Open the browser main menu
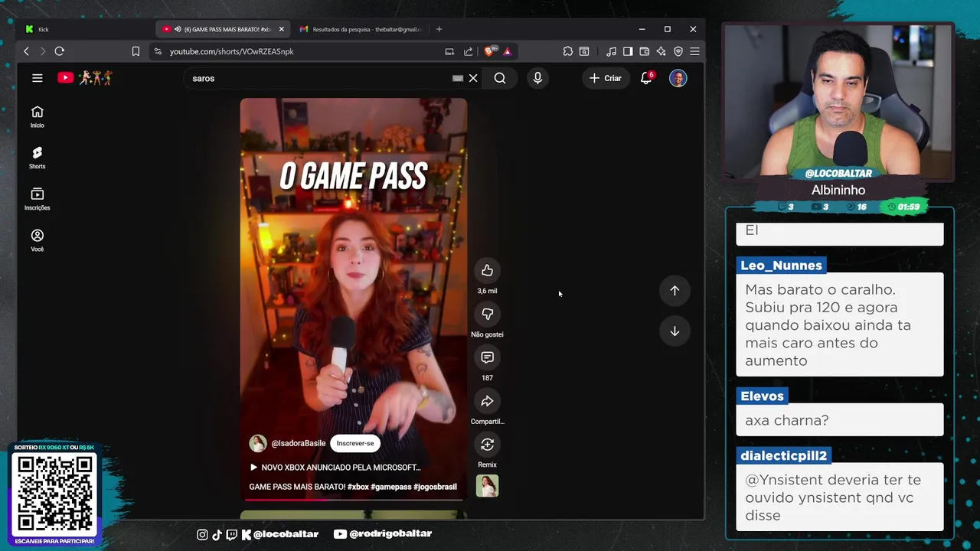 click(x=694, y=51)
